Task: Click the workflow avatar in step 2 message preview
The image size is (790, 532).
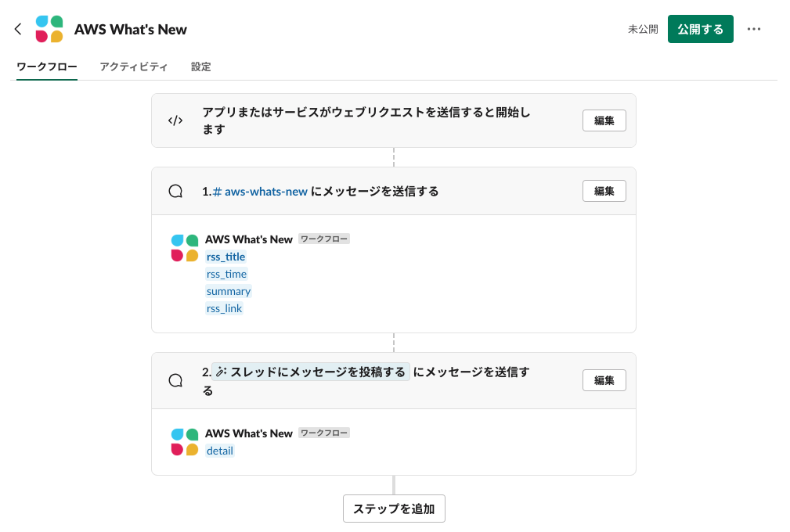Action: 185,442
